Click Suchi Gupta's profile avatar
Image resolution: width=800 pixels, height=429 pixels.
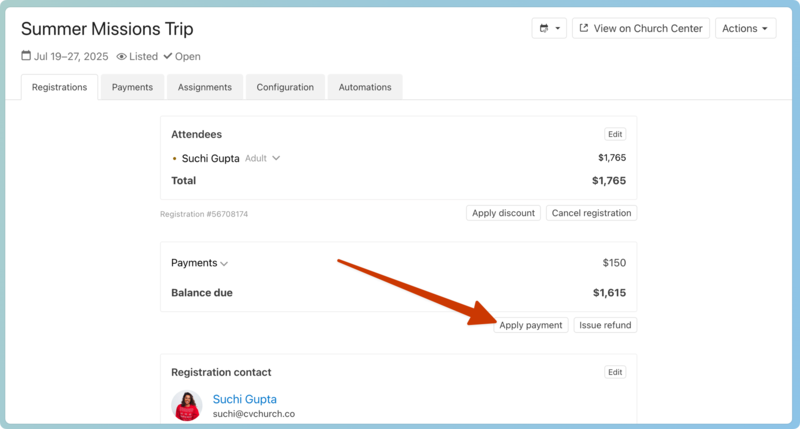coord(187,405)
